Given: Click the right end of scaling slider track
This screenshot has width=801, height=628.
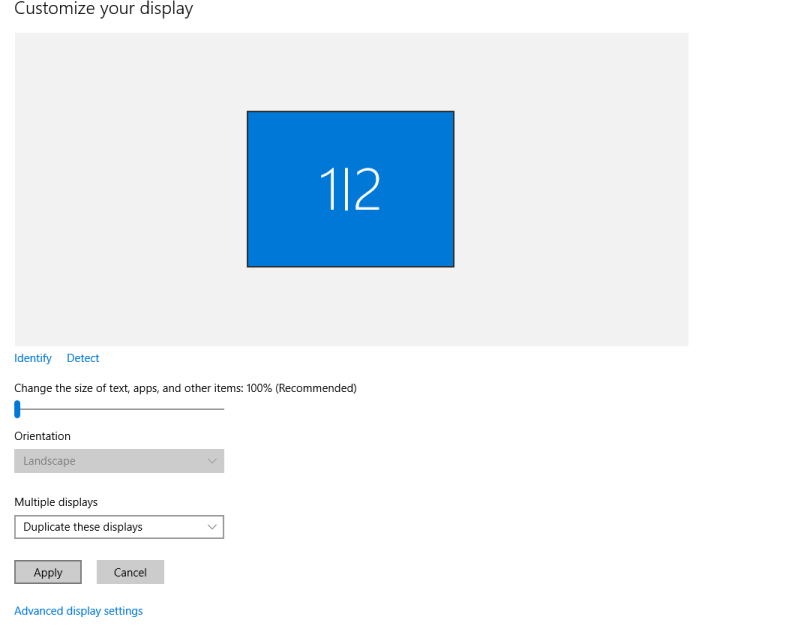Looking at the screenshot, I should click(221, 408).
